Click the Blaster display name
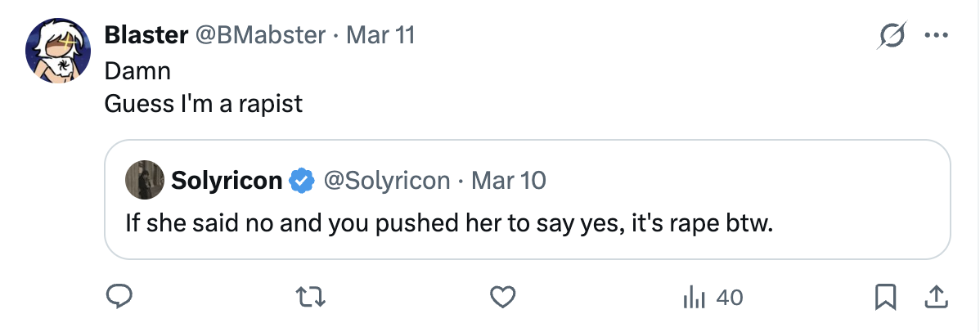The width and height of the screenshot is (980, 332). [144, 35]
